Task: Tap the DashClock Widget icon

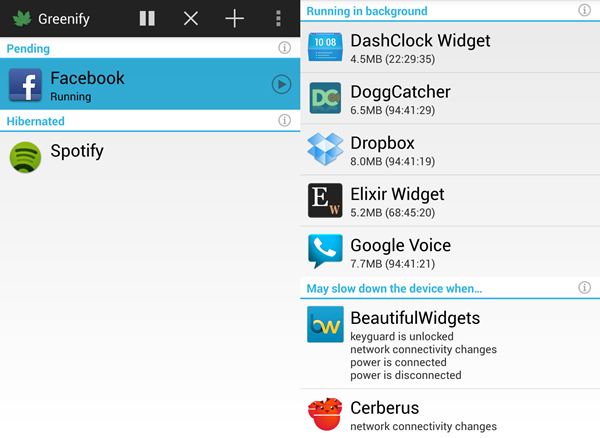Action: (x=325, y=47)
